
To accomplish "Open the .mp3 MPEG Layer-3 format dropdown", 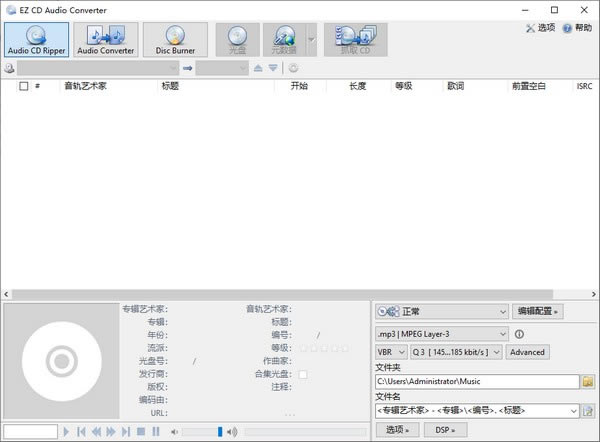I will 502,334.
